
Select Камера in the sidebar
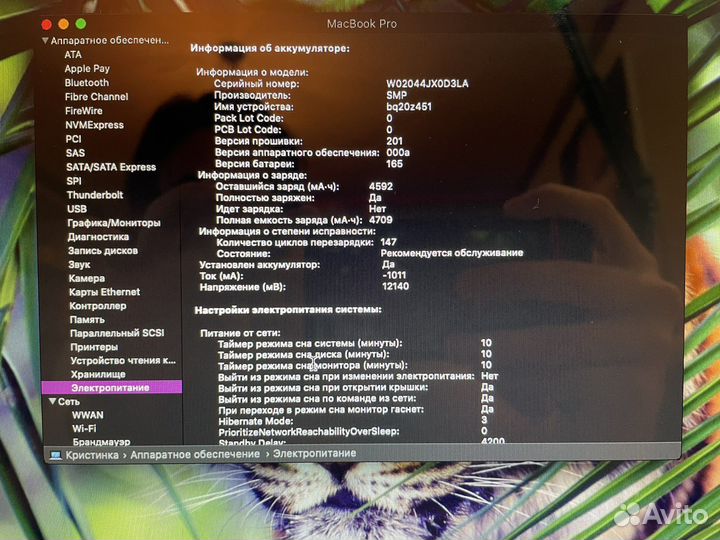click(87, 278)
